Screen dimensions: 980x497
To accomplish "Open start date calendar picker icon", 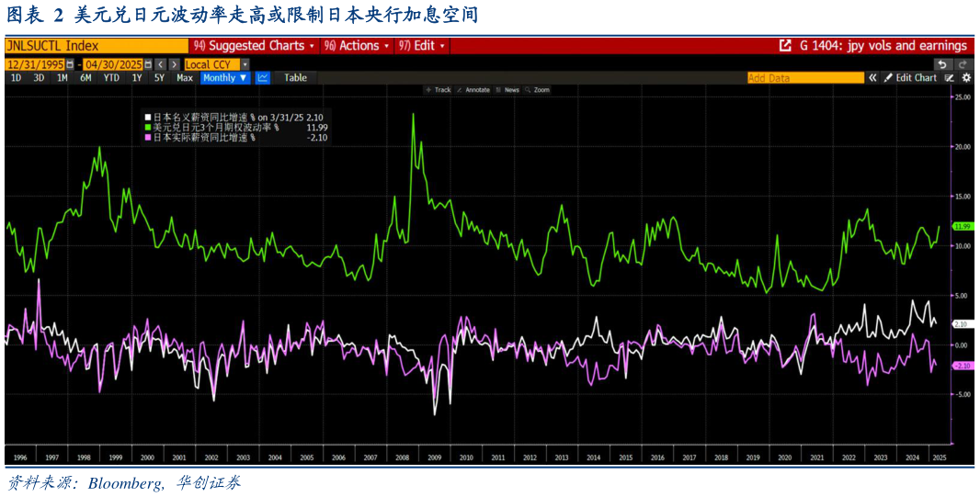I will click(x=70, y=64).
